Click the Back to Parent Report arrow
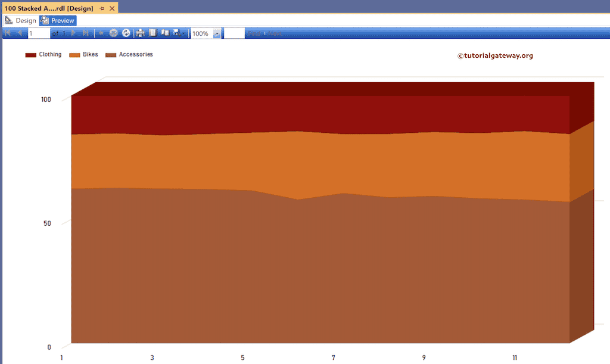This screenshot has height=364, width=610. pyautogui.click(x=100, y=33)
